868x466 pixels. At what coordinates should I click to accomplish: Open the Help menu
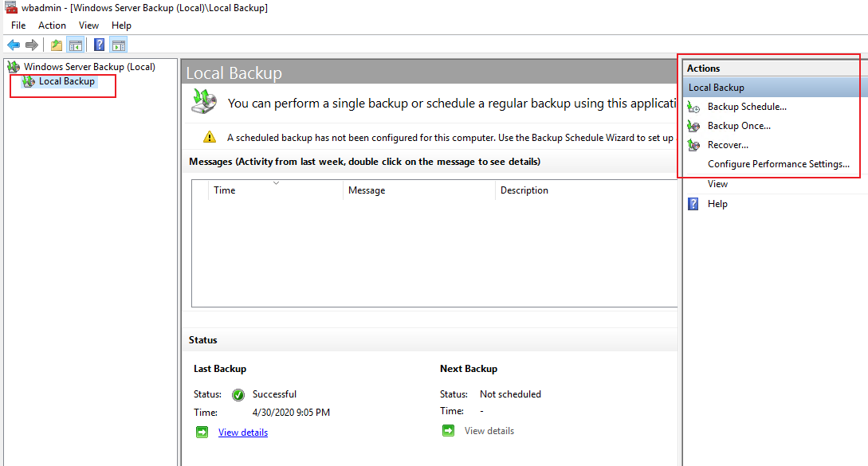[121, 25]
